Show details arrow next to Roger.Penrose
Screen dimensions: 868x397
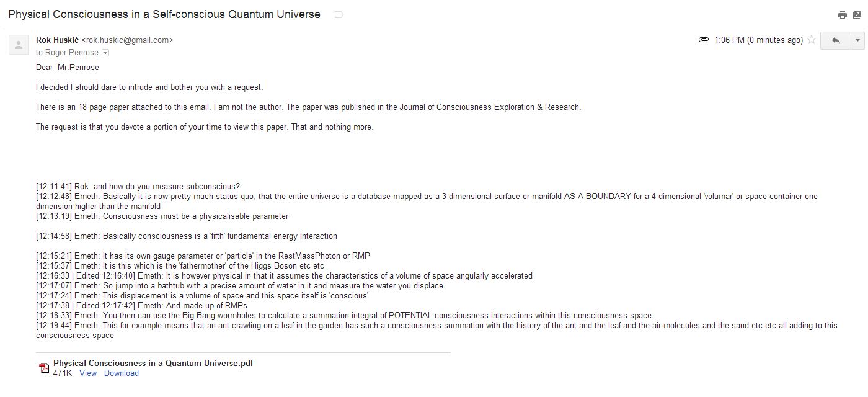(x=105, y=53)
